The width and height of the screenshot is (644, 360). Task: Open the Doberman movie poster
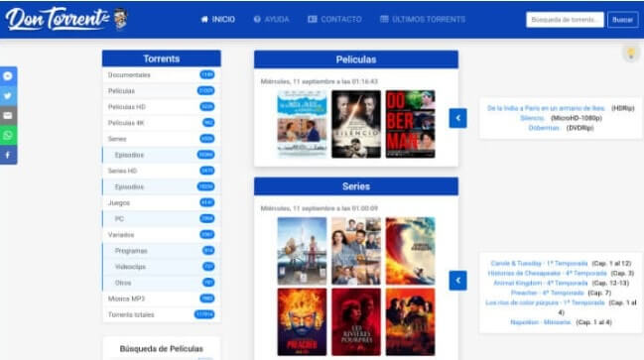coord(410,124)
